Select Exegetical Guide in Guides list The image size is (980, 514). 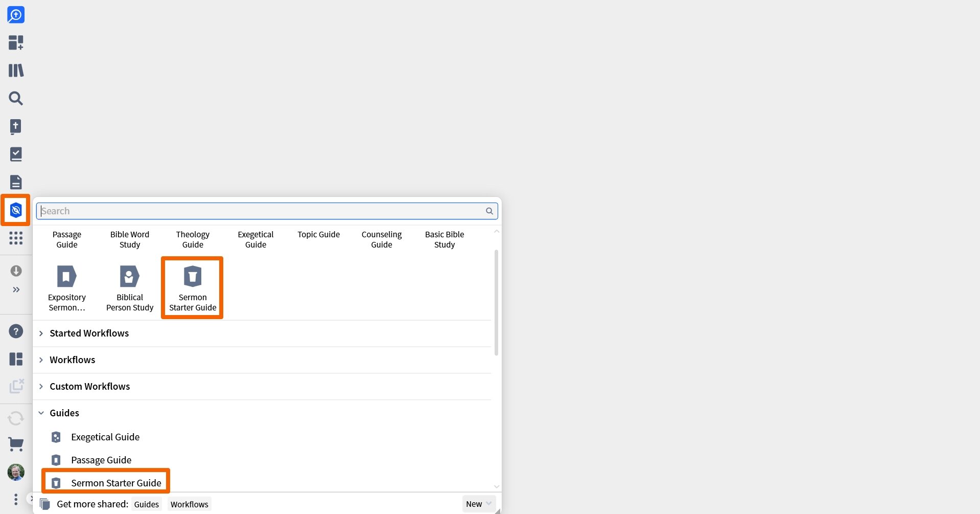105,437
